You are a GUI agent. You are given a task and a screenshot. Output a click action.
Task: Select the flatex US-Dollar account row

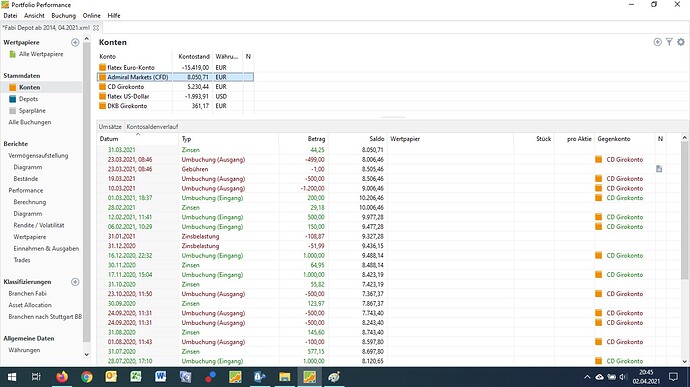point(176,96)
